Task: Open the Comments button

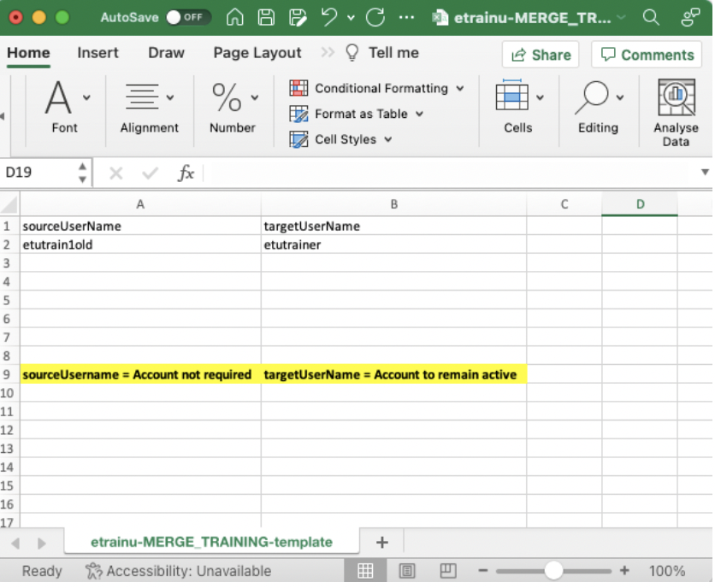Action: coord(647,55)
